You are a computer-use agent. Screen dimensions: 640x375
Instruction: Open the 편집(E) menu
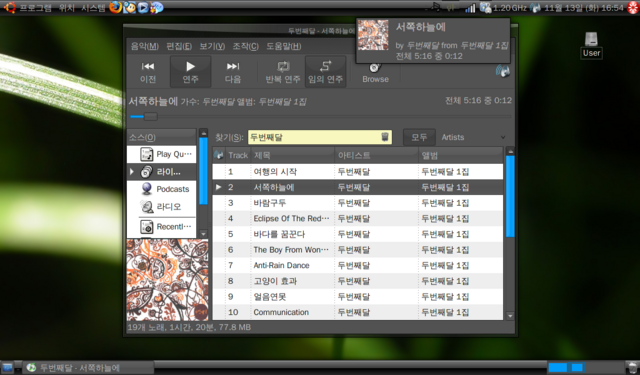(x=179, y=46)
